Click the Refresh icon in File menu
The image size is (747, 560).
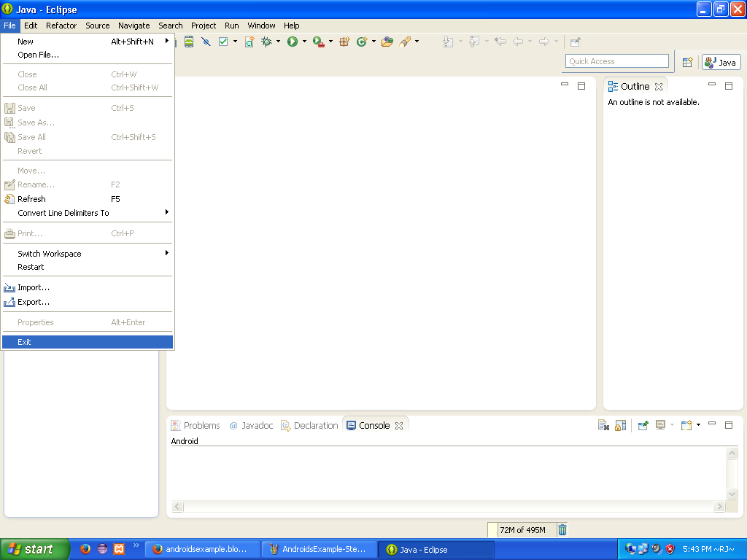pos(9,199)
